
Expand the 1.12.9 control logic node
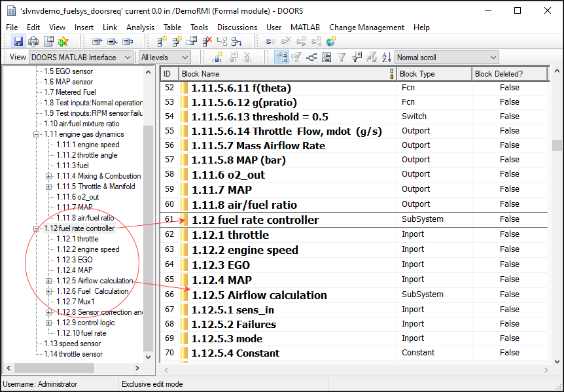click(48, 323)
